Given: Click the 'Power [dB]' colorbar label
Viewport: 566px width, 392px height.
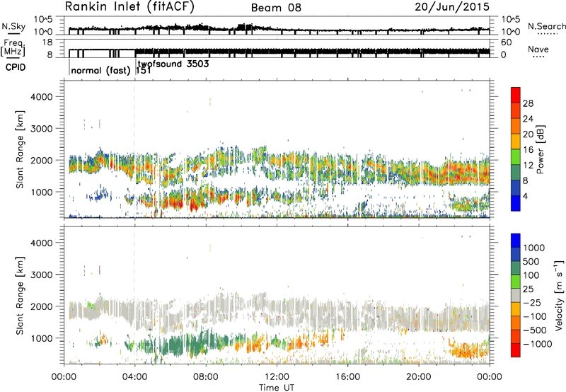Looking at the screenshot, I should coord(540,149).
